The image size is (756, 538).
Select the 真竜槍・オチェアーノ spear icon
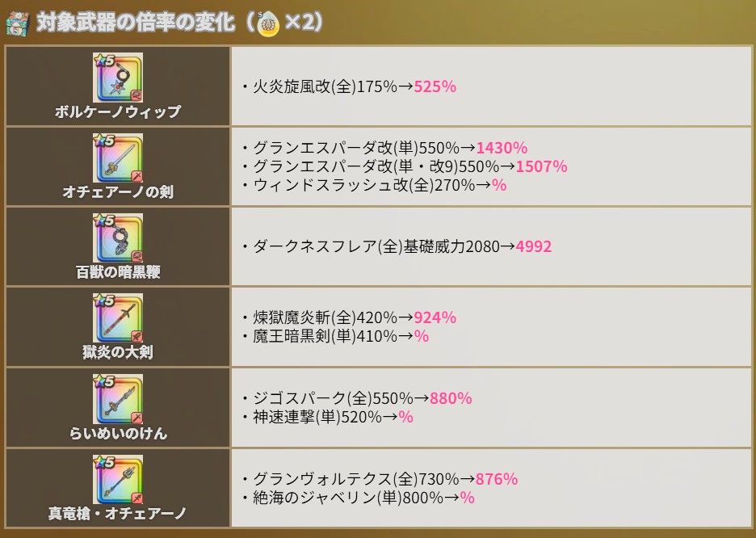point(118,479)
